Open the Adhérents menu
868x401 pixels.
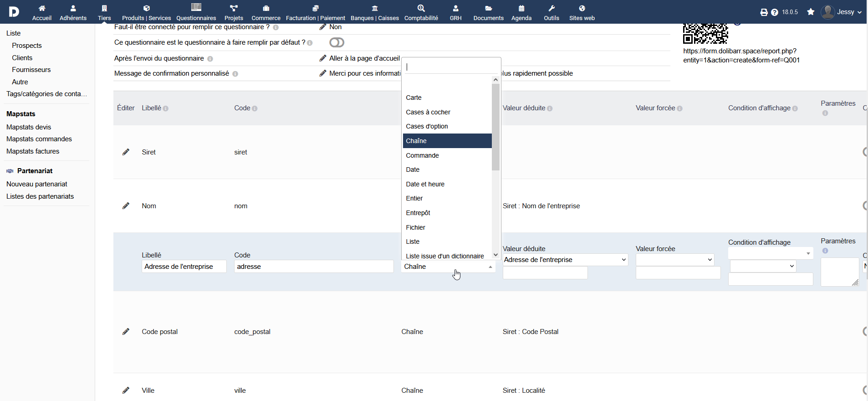[x=73, y=12]
